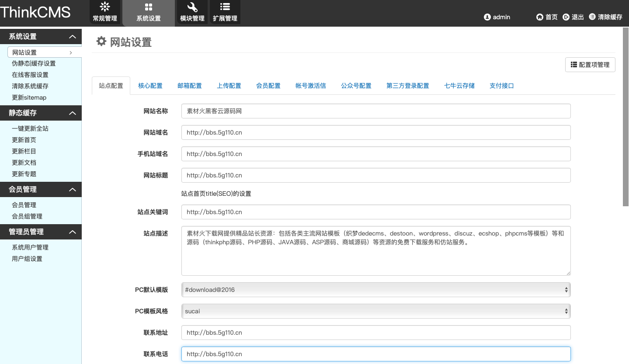Click the 退出 logout icon

tap(566, 17)
